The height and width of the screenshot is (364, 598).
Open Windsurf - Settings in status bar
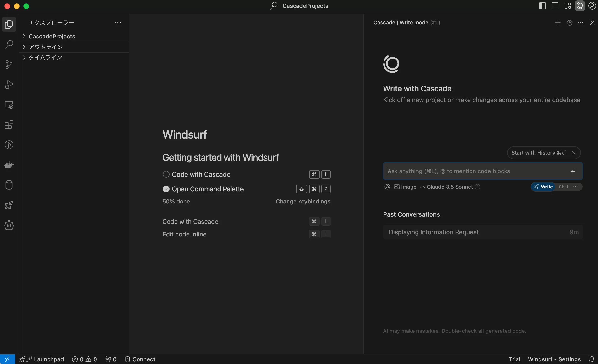point(554,359)
